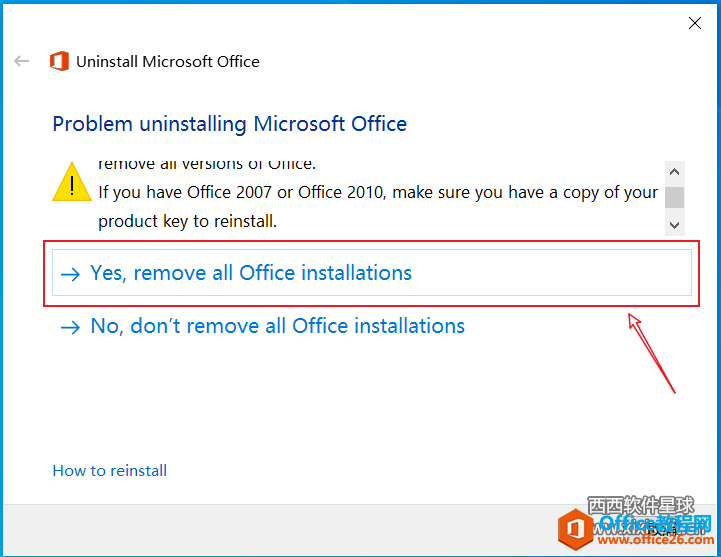Click the Office 2007 or 2010 product key message
Viewport: 721px width, 557px height.
pos(378,206)
